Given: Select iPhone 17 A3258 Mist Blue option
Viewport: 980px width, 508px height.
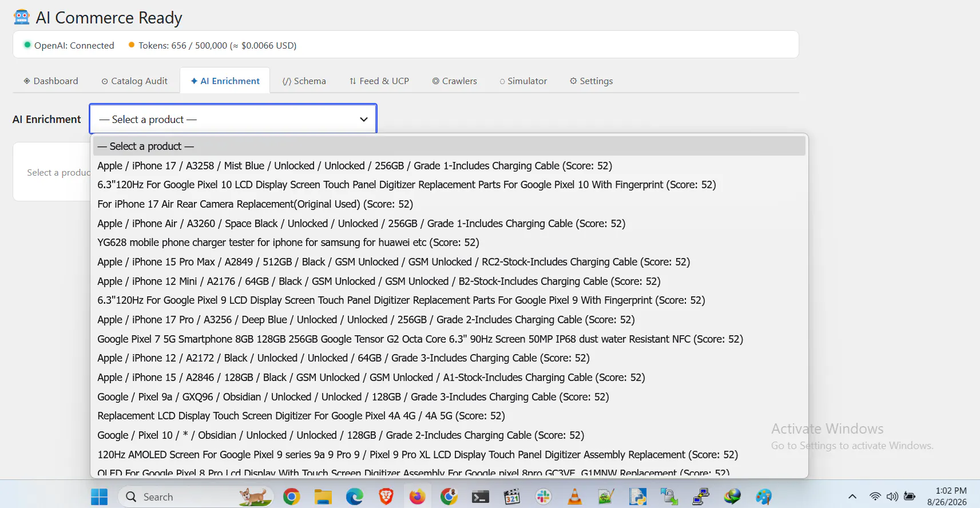Looking at the screenshot, I should (449, 165).
